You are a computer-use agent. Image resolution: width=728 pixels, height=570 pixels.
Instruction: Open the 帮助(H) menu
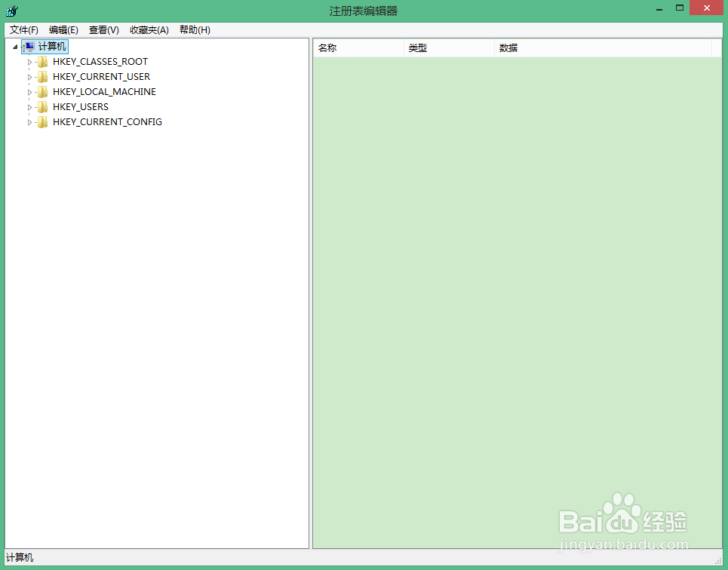coord(195,30)
